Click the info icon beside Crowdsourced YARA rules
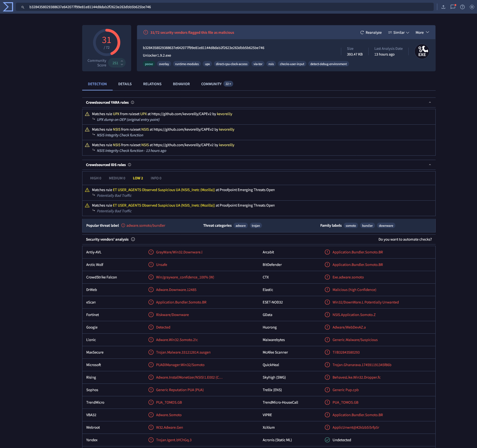Viewport: 477px width, 448px height. pyautogui.click(x=133, y=103)
